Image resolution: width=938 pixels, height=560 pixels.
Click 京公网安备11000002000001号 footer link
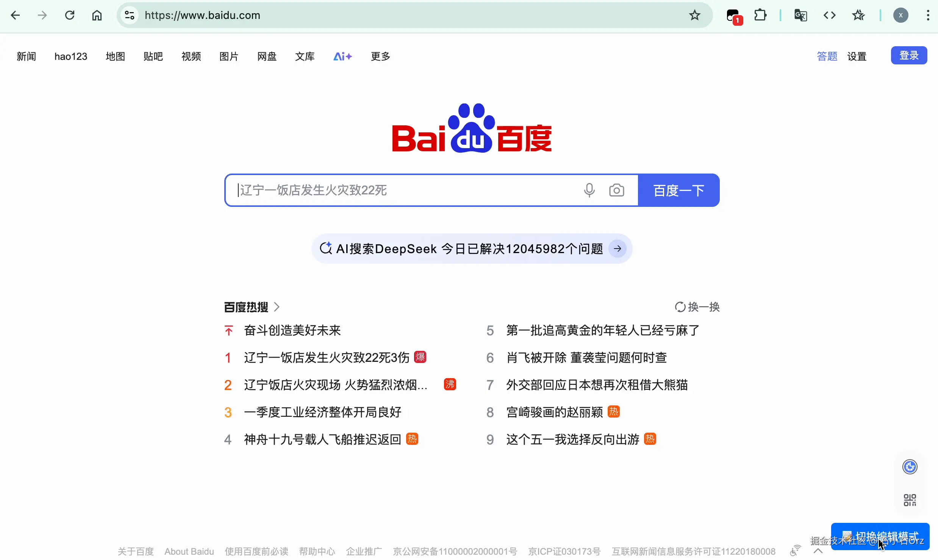(x=455, y=551)
